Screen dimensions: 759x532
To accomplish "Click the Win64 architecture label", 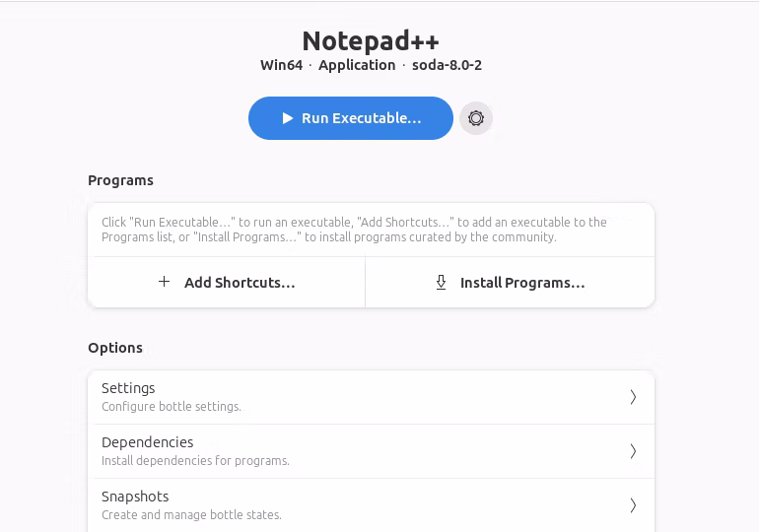I will 281,65.
